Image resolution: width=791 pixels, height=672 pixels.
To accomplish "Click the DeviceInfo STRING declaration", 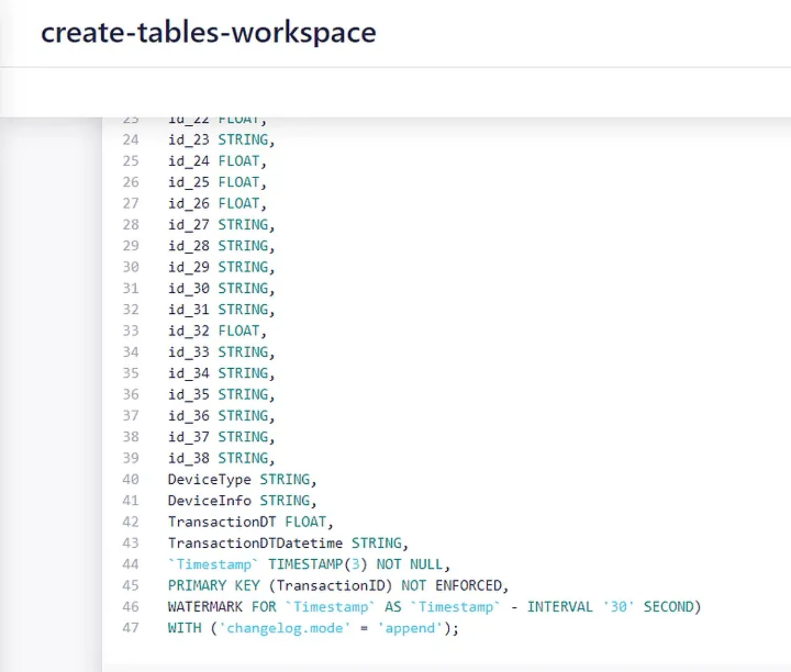I will 241,500.
